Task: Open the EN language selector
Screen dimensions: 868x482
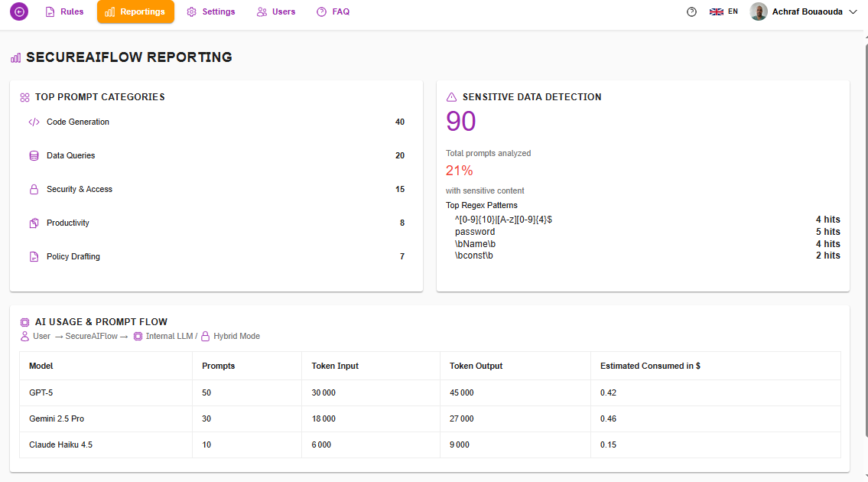Action: [x=722, y=11]
